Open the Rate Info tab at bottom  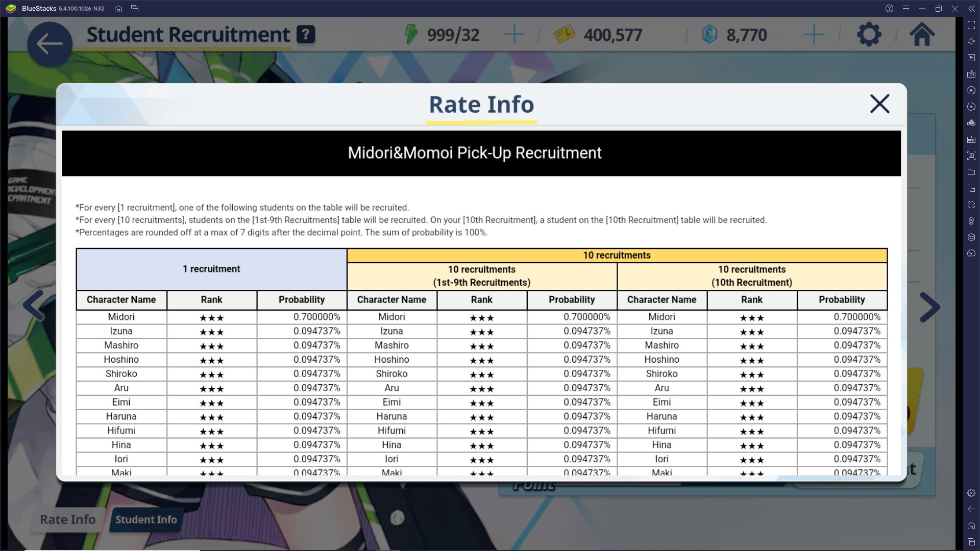point(68,519)
